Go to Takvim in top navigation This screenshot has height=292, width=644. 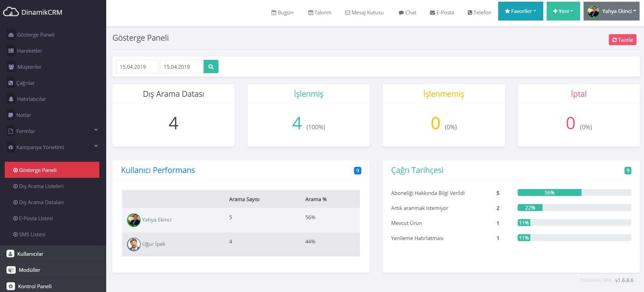click(320, 13)
